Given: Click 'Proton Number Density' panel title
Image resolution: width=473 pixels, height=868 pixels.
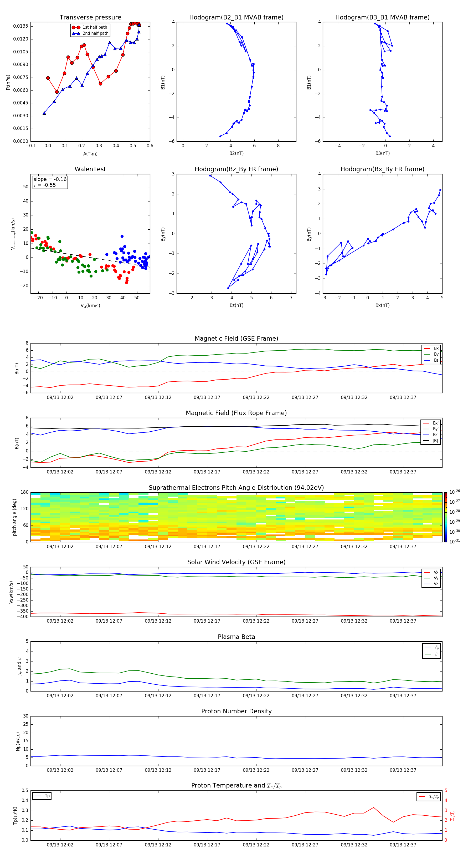Looking at the screenshot, I should 236,711.
